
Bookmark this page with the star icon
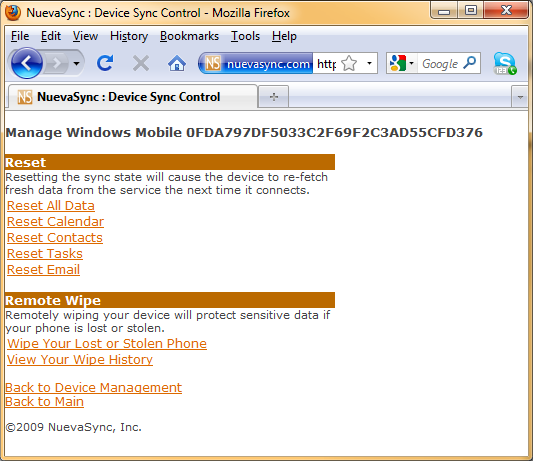click(x=349, y=63)
